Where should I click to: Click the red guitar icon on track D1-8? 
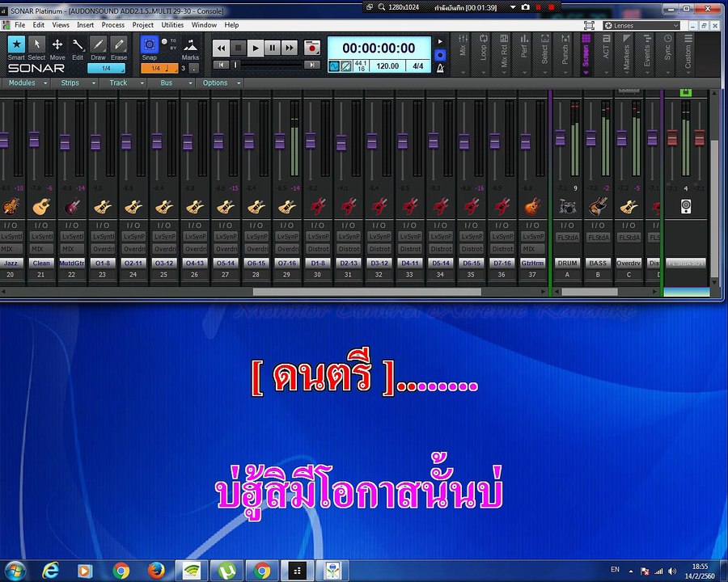(318, 206)
